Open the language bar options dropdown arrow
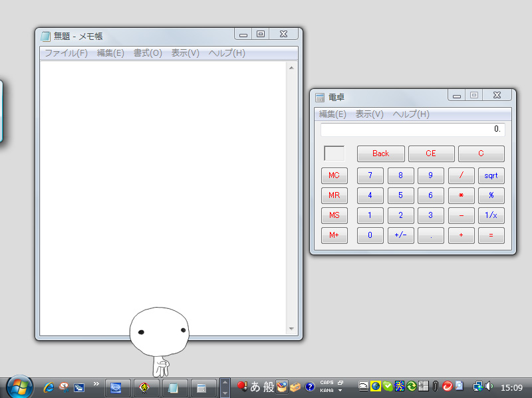The image size is (532, 398). (x=340, y=391)
